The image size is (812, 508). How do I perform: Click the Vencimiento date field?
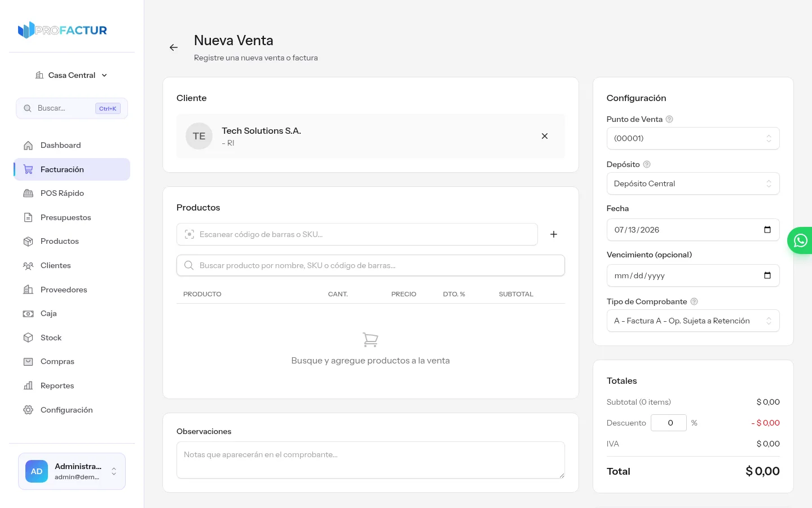[x=693, y=275]
